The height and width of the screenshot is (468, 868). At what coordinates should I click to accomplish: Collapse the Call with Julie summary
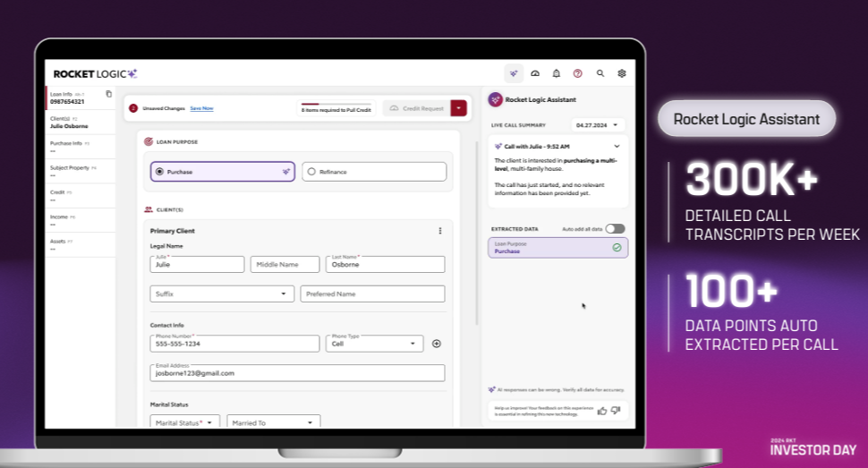tap(617, 146)
